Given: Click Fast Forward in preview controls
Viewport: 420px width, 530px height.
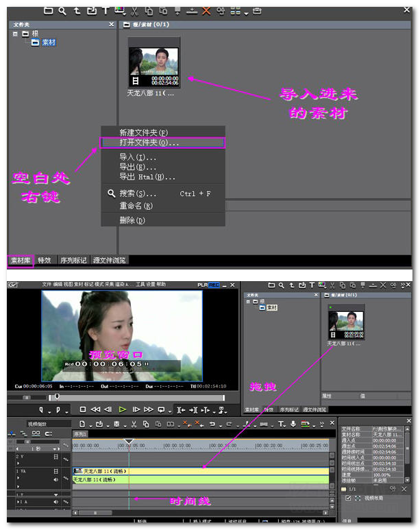Looking at the screenshot, I should [148, 409].
